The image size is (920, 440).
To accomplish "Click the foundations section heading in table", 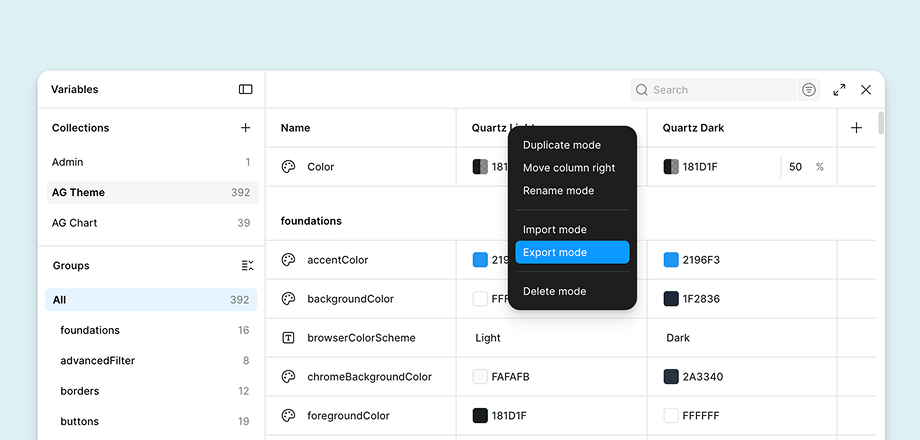I will 311,221.
